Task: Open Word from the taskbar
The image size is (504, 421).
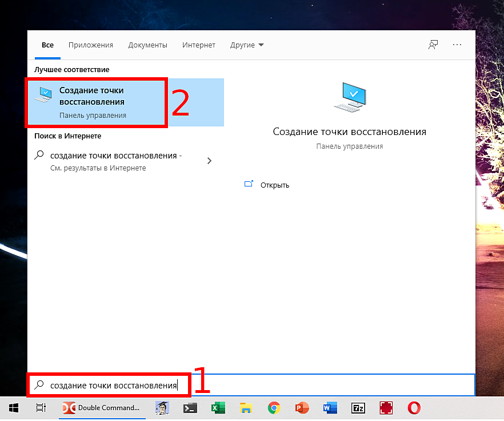Action: pos(330,408)
